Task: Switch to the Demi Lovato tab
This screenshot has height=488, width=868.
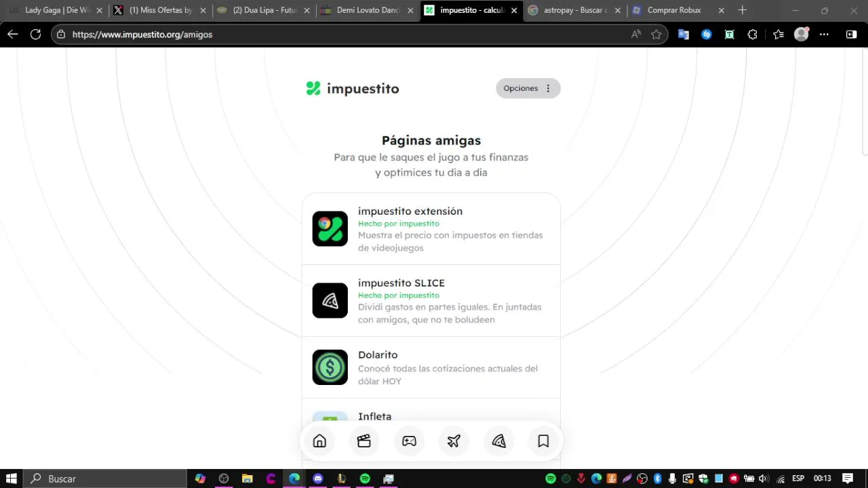Action: (x=367, y=10)
